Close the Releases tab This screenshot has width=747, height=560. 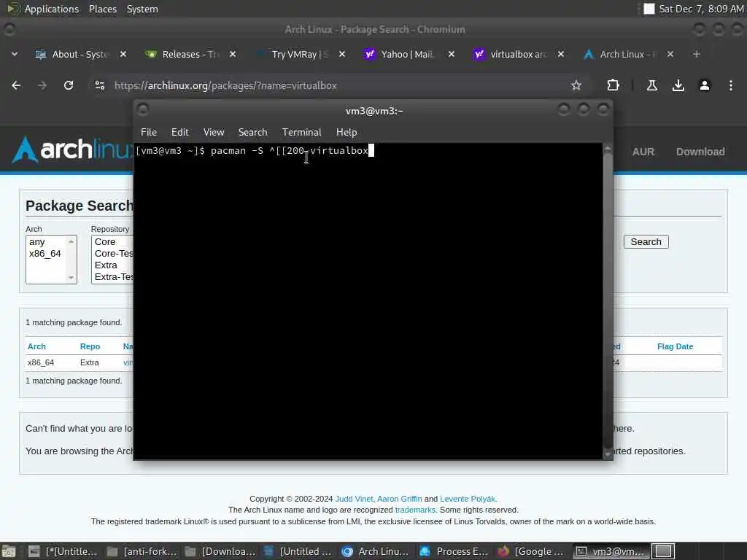pyautogui.click(x=233, y=54)
